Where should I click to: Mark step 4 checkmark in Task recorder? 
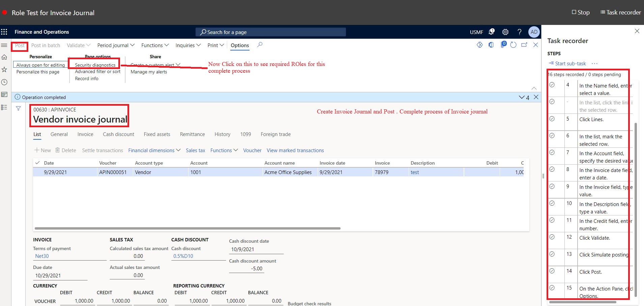[552, 85]
